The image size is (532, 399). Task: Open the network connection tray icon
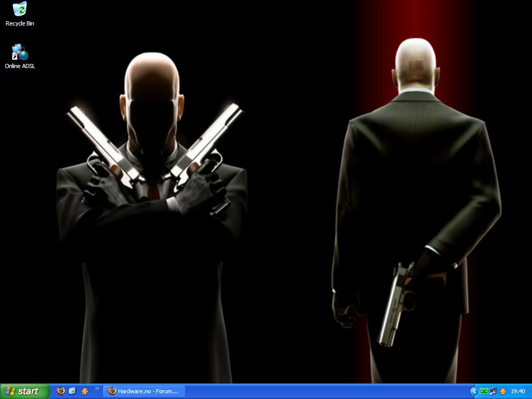click(493, 391)
